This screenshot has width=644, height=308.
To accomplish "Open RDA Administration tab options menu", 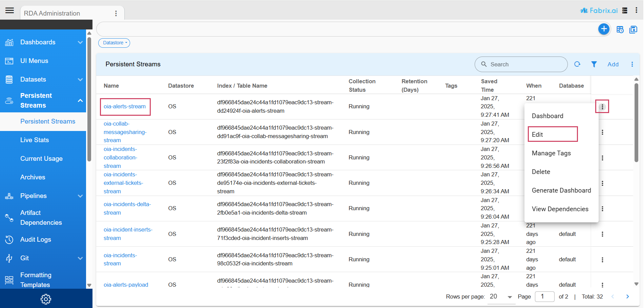I will [116, 14].
